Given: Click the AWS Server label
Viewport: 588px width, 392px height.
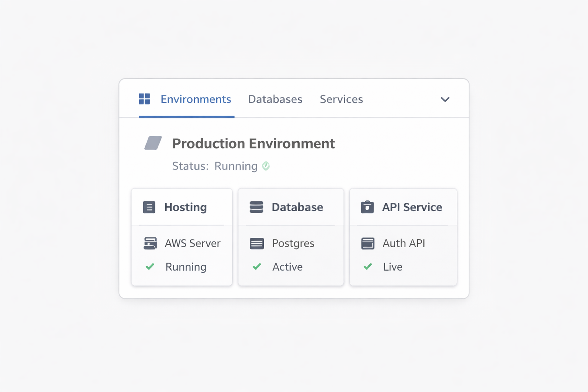Looking at the screenshot, I should 193,243.
